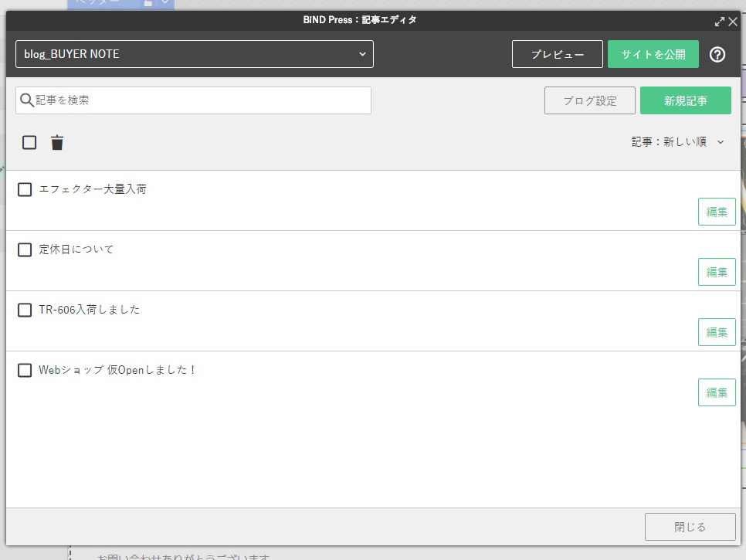Click the fullscreen expand arrows on the dialog
The image size is (746, 560).
pos(719,22)
